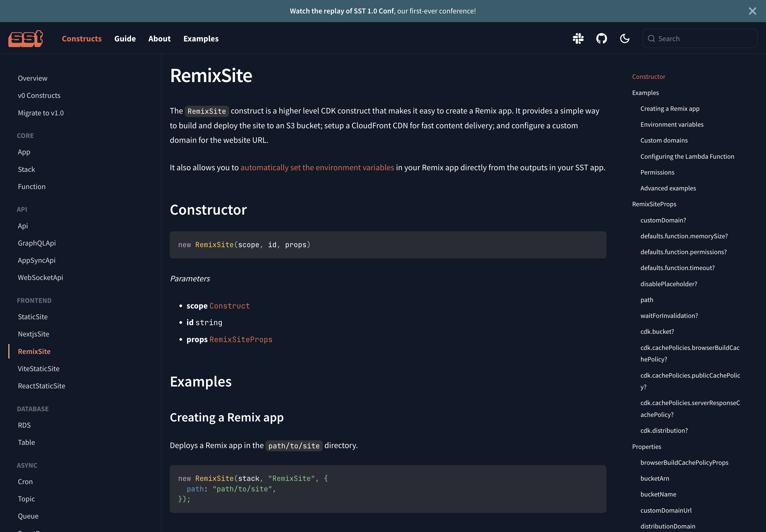
Task: Jump to cdk.cachePolicies.publicCachePolicy? entry
Action: (x=690, y=381)
